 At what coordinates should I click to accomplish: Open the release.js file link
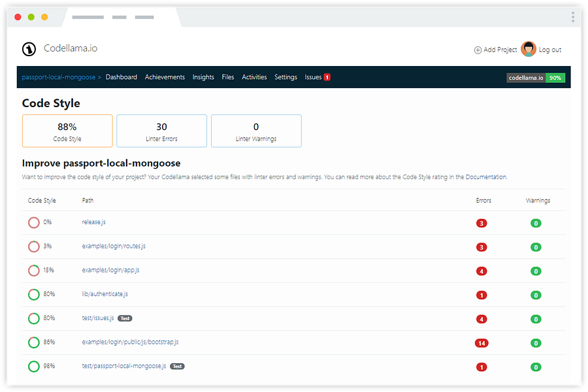93,222
